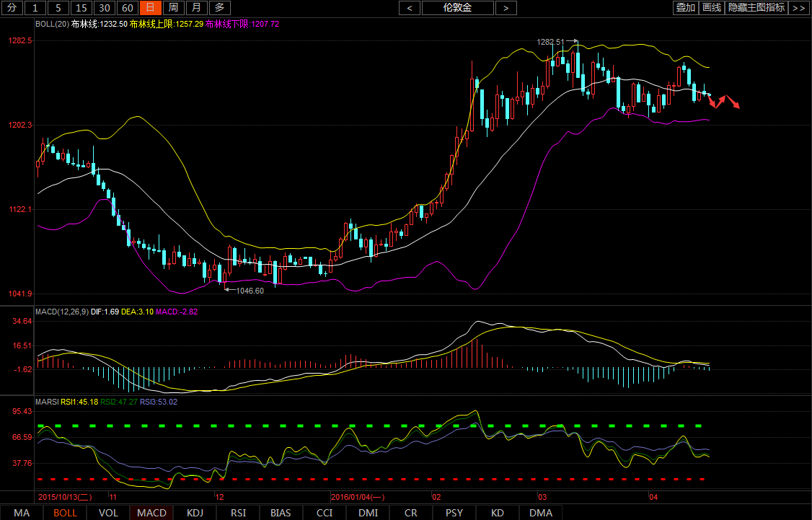
Task: Click 隐藏主图指标 to hide indicators
Action: pos(756,8)
